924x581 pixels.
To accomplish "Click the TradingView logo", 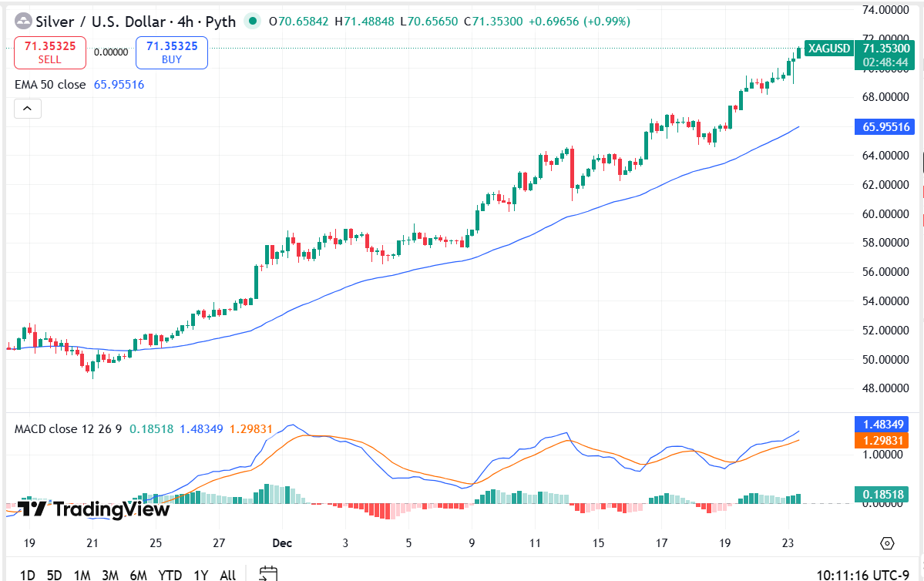I will (92, 509).
